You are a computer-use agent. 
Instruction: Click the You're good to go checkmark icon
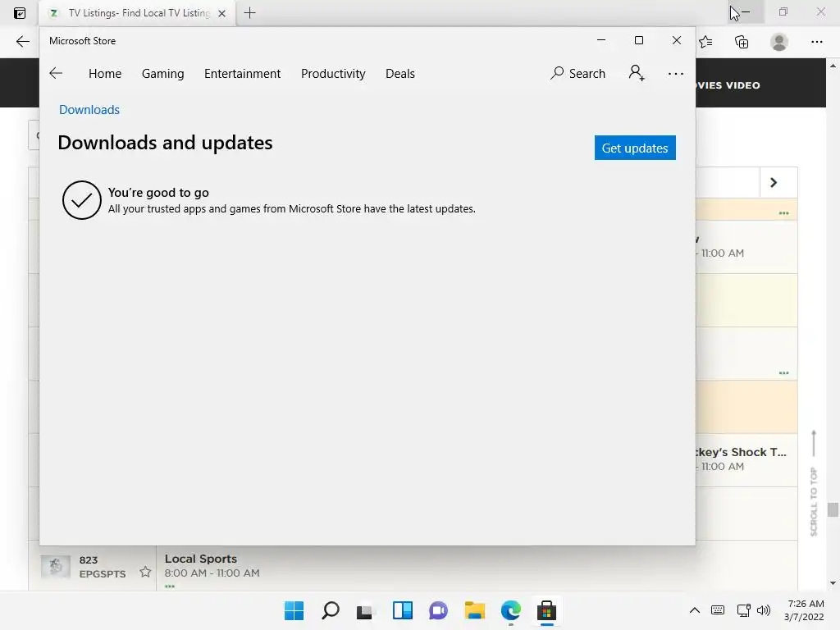[81, 200]
